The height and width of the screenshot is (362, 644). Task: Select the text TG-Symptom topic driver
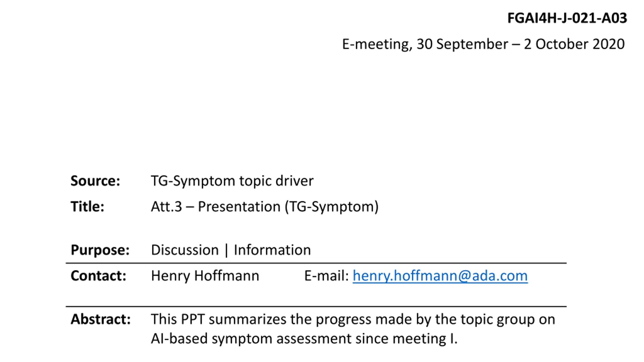point(232,181)
